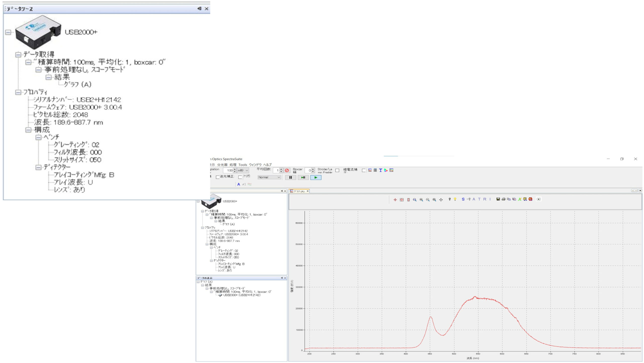Toggle the 暗電流補正 checkbox
The height and width of the screenshot is (363, 644).
[x=364, y=170]
